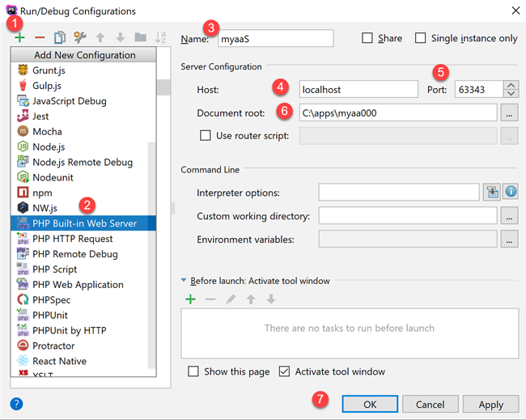This screenshot has height=420, width=526.
Task: Expand the Interpreter options editor icon
Action: coord(492,193)
